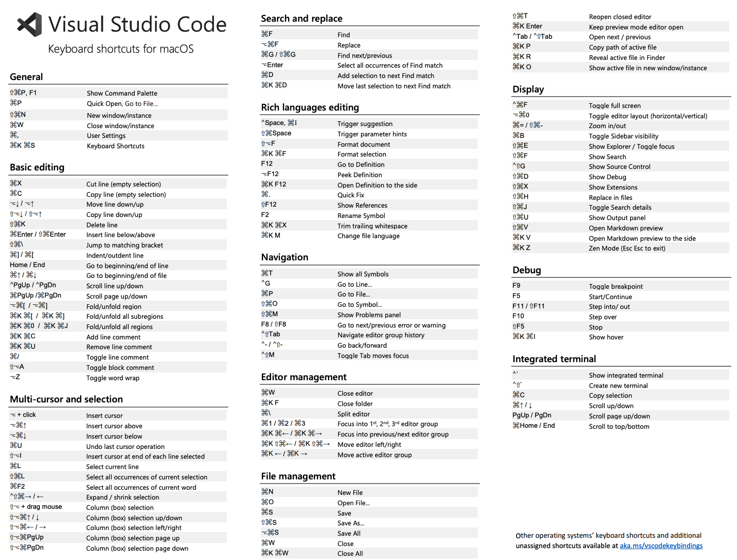The height and width of the screenshot is (560, 737).
Task: Click 'Keyboard Shortcuts' description text
Action: (x=116, y=146)
